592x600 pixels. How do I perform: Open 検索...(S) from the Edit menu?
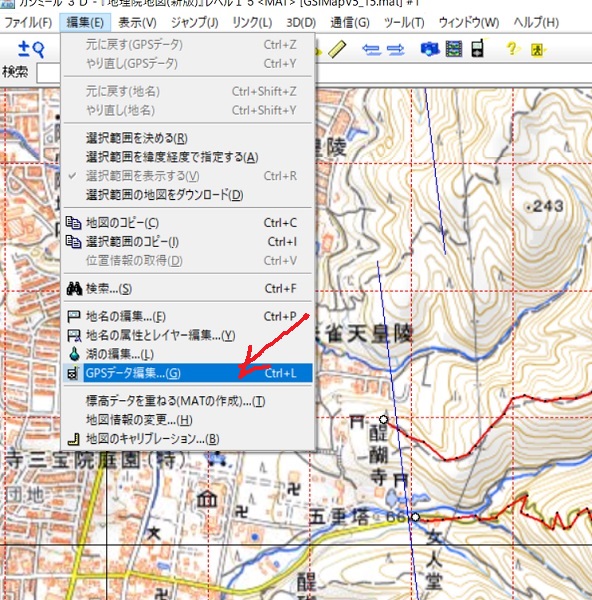188,289
